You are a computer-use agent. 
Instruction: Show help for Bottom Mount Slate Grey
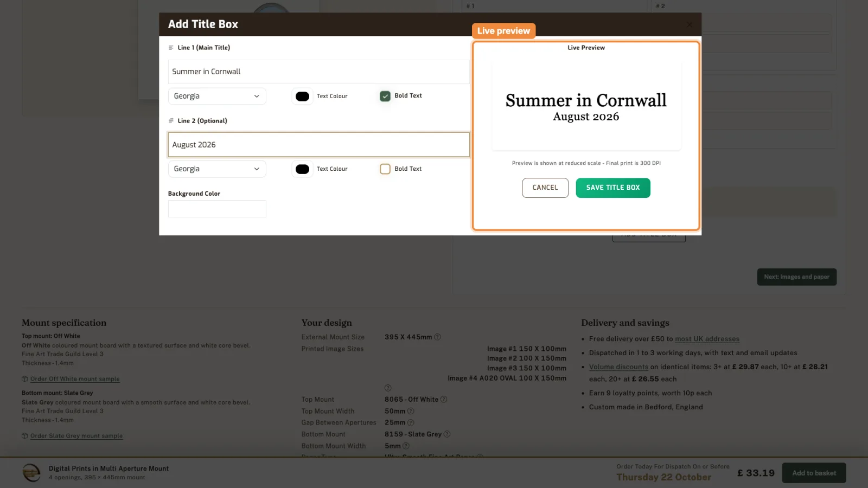447,434
